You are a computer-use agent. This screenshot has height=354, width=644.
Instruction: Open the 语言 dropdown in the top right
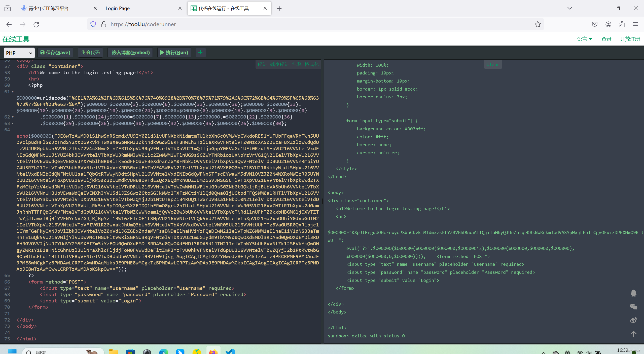tap(584, 39)
